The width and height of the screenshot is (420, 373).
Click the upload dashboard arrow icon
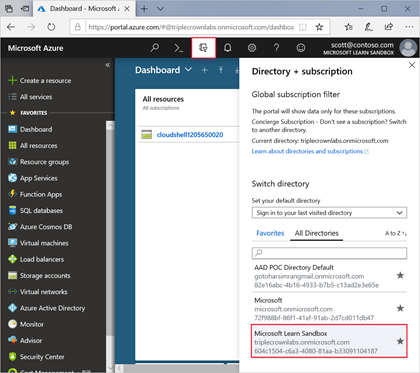click(221, 70)
